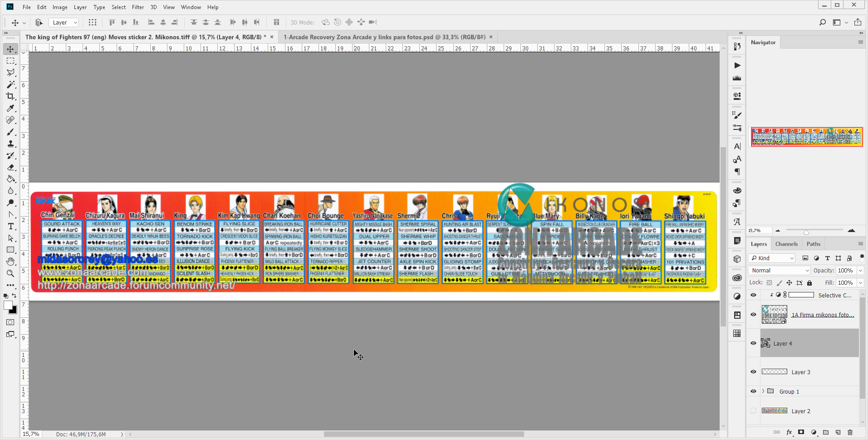868x440 pixels.
Task: Select the Clone Stamp tool
Action: 10,143
